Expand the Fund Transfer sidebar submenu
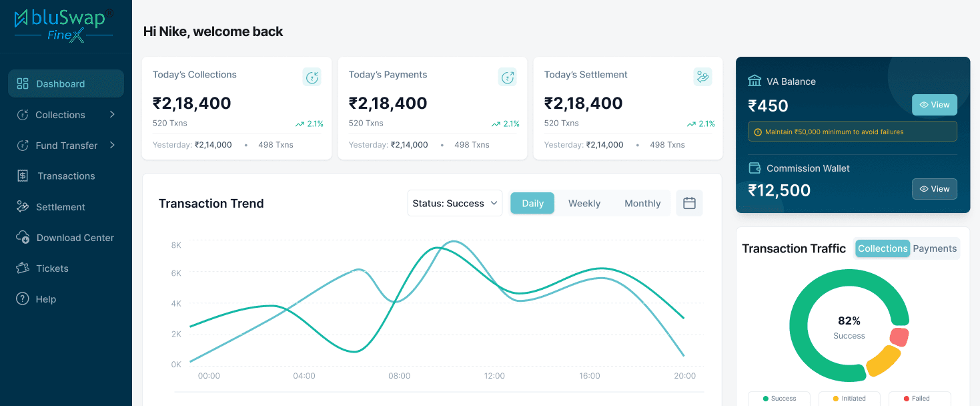The height and width of the screenshot is (406, 980). click(x=112, y=145)
